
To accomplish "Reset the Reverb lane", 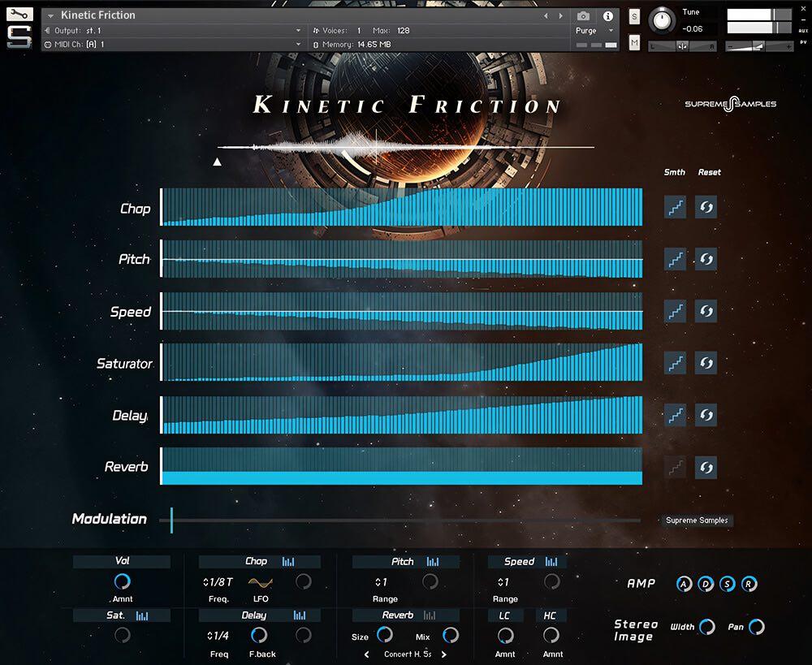I will point(706,468).
